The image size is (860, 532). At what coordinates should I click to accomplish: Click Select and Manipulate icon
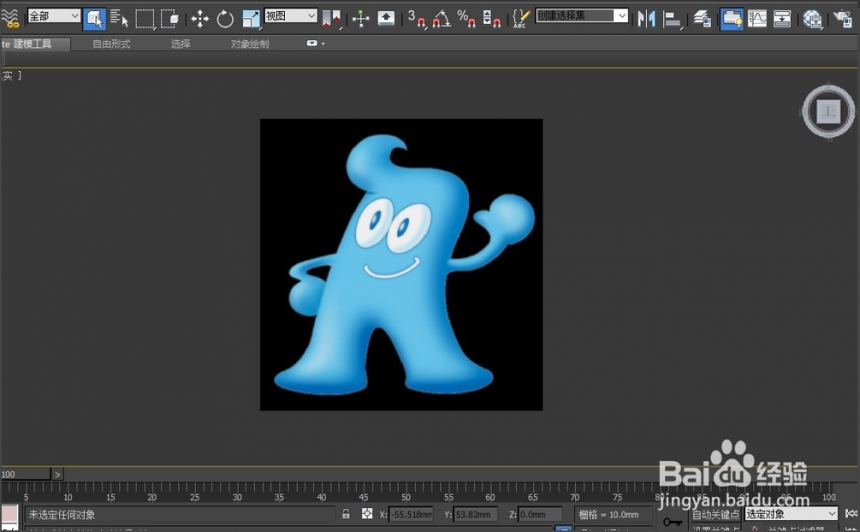click(361, 19)
